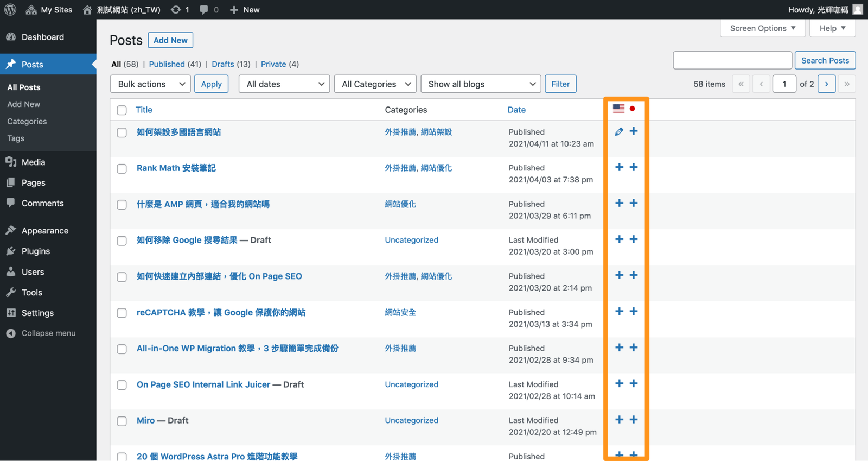Open the Show all blogs dropdown
The image size is (868, 461).
click(x=481, y=84)
